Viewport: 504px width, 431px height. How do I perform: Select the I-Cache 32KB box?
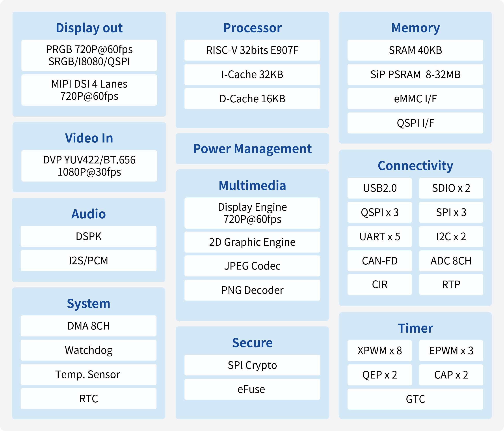[x=252, y=75]
